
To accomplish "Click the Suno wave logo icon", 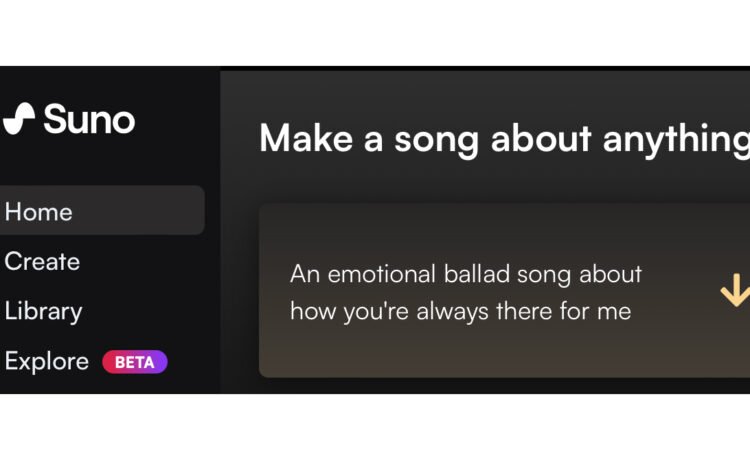I will [19, 119].
